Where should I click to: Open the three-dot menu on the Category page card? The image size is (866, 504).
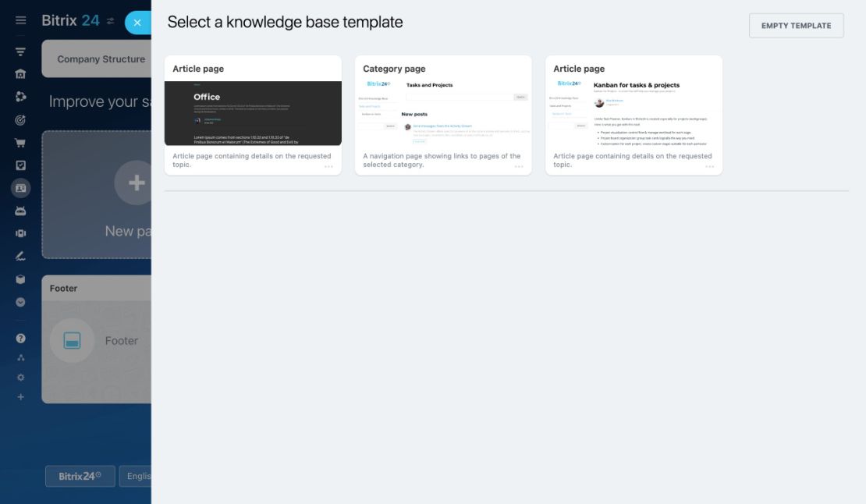519,167
